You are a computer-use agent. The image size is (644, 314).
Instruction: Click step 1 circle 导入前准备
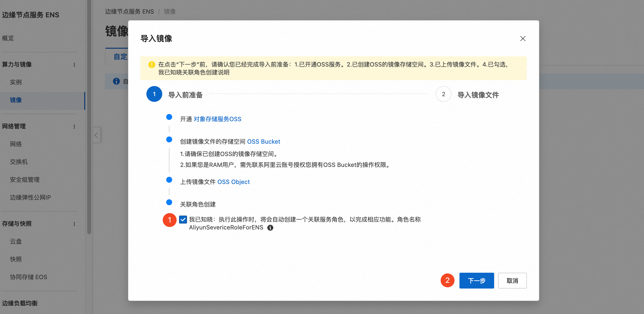pyautogui.click(x=154, y=94)
